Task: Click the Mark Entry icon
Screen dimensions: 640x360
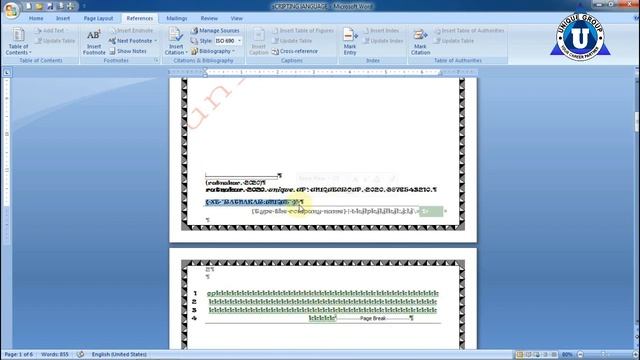Action: click(x=350, y=41)
